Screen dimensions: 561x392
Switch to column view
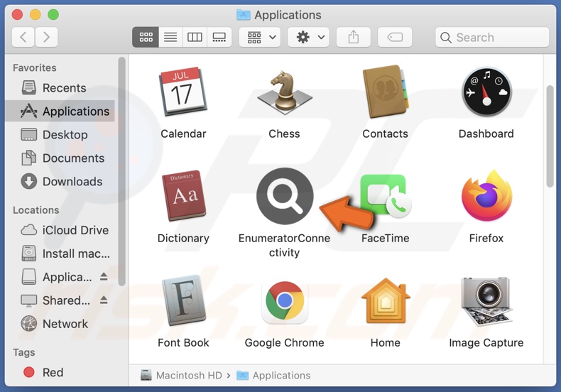(x=195, y=37)
